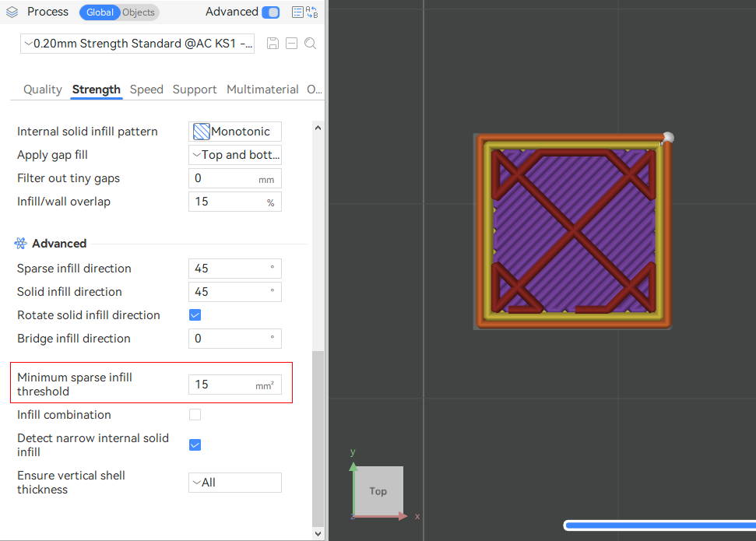Click the settings scrollbar down arrow
This screenshot has height=541, width=756.
pyautogui.click(x=318, y=533)
